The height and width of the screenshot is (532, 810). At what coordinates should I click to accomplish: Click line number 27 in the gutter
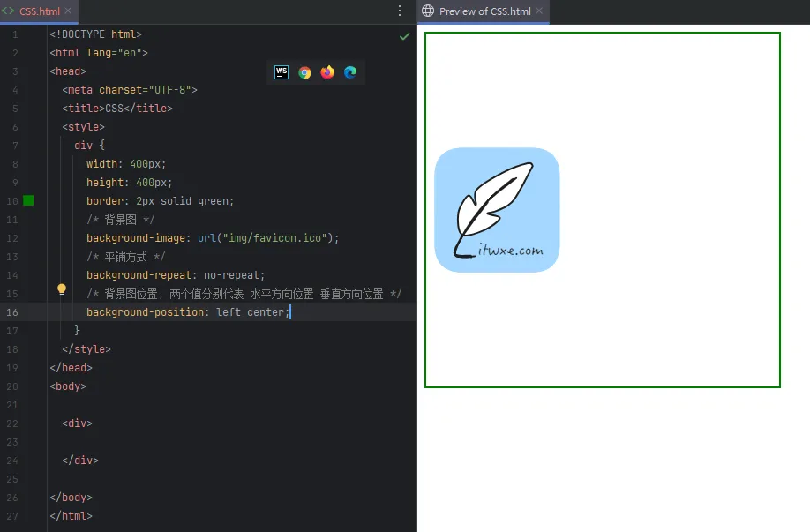click(x=11, y=516)
